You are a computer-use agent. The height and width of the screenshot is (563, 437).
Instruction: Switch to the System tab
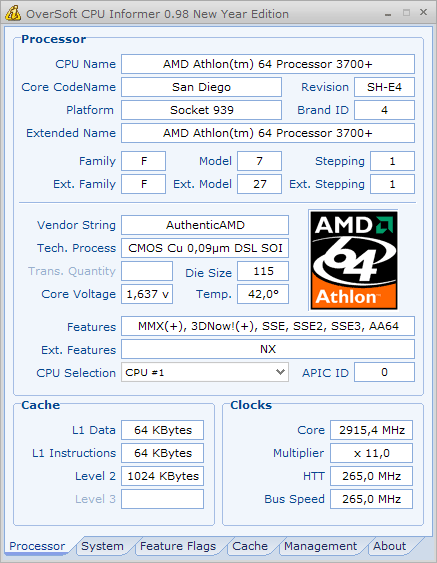[102, 546]
